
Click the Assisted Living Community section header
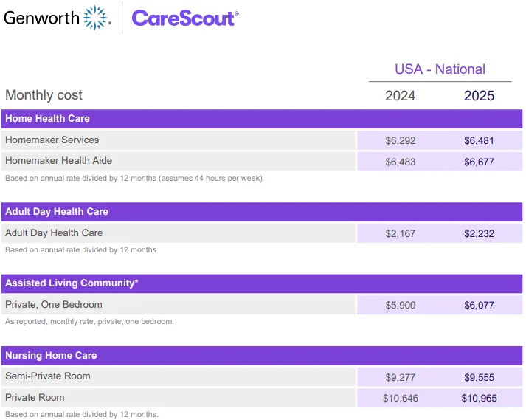(x=262, y=283)
